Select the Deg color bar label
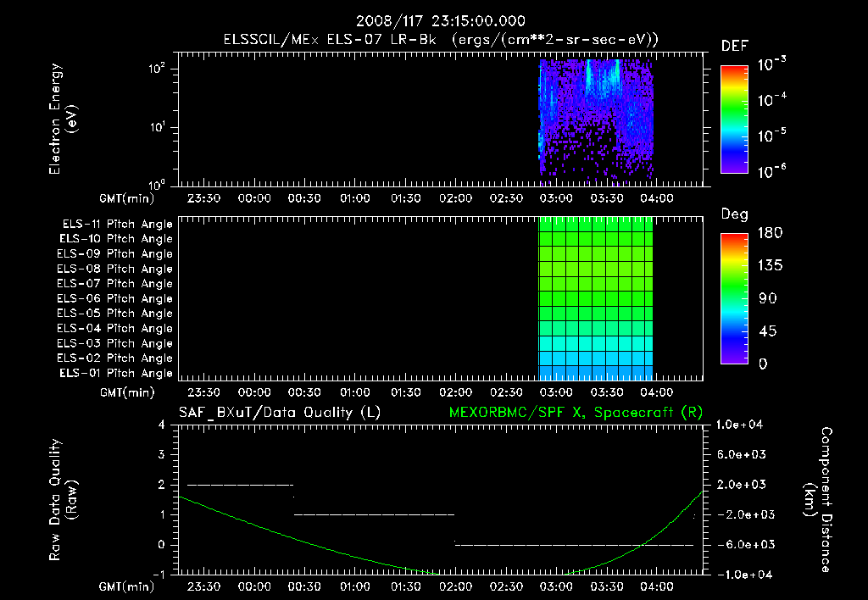 pyautogui.click(x=735, y=214)
